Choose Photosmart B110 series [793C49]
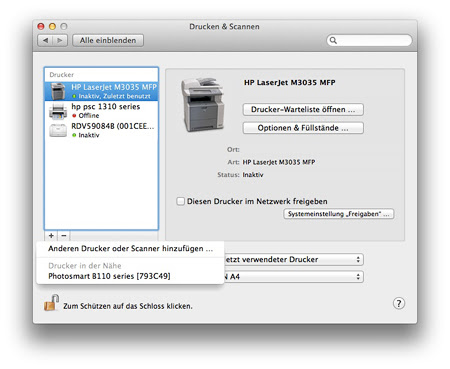This screenshot has width=450, height=369. point(130,276)
